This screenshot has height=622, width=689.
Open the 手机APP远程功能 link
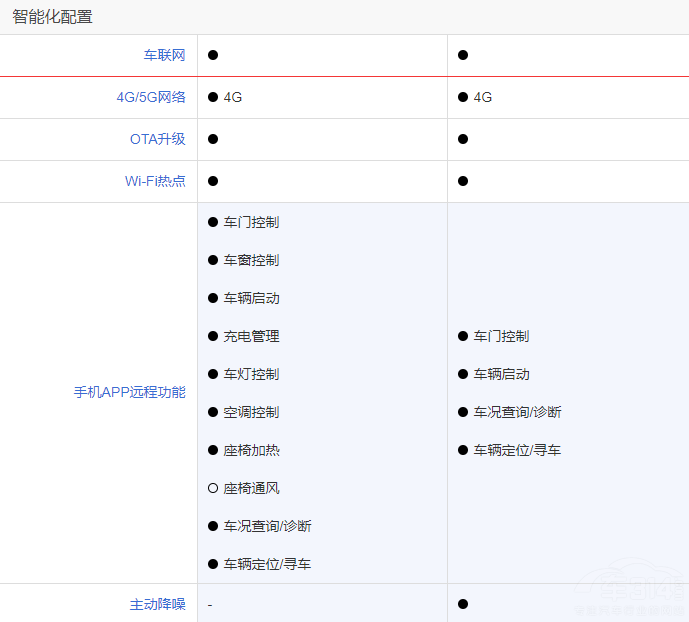(x=130, y=392)
